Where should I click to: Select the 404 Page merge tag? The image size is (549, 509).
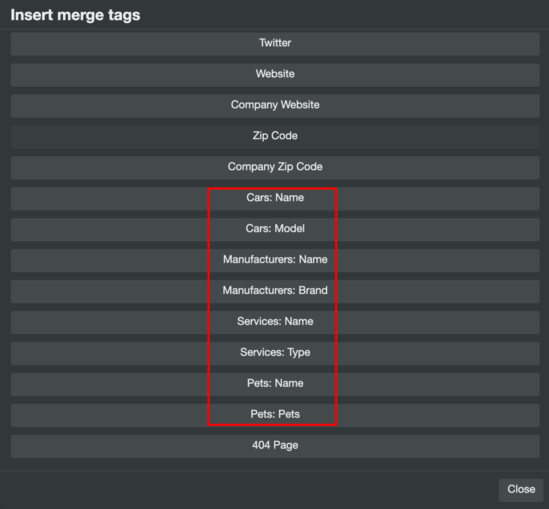(x=275, y=446)
